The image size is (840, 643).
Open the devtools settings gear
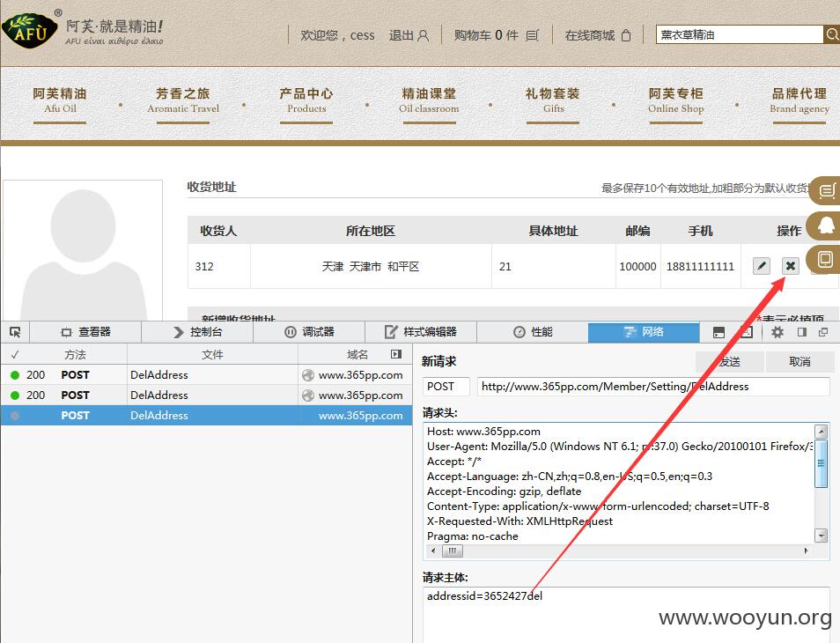[x=777, y=332]
